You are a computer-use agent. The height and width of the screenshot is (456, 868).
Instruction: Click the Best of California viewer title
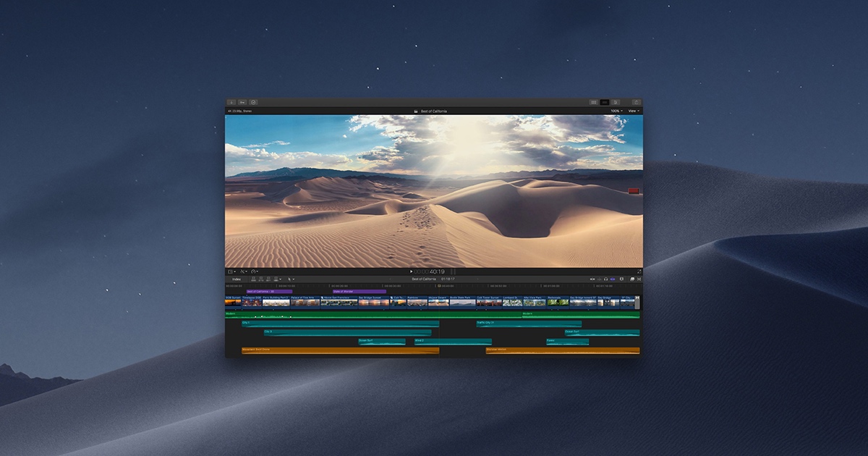pos(433,111)
